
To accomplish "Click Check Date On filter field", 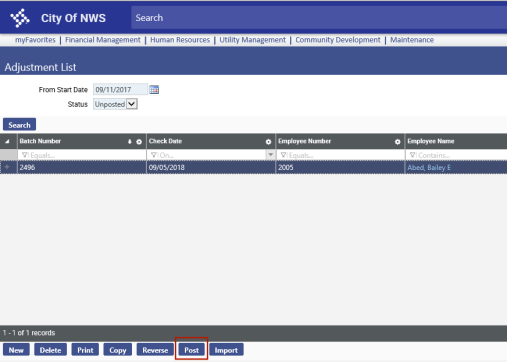I will 207,155.
